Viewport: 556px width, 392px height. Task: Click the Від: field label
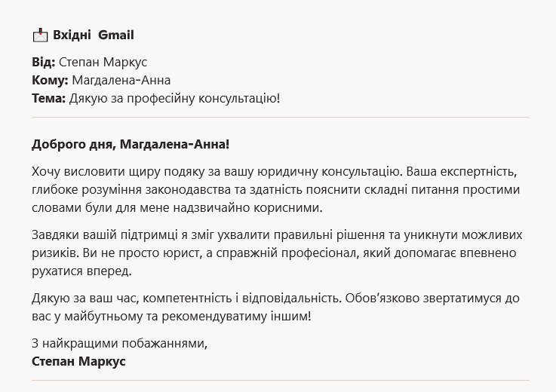(44, 62)
